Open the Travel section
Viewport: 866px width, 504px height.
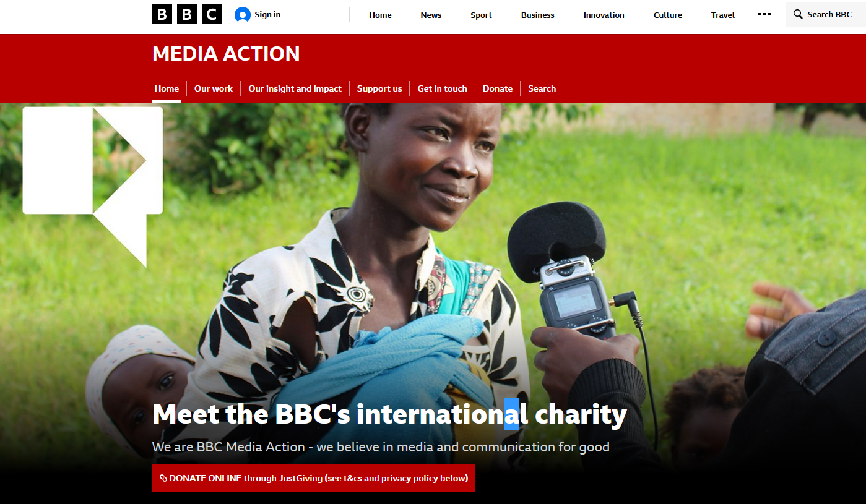723,15
